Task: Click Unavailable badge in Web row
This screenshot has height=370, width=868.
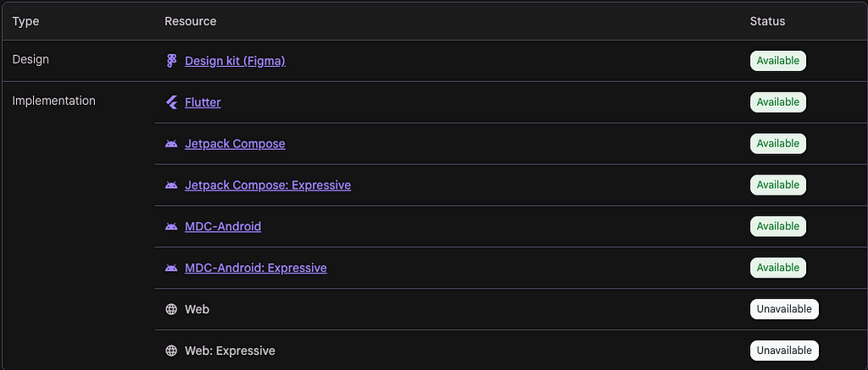Action: click(x=784, y=309)
